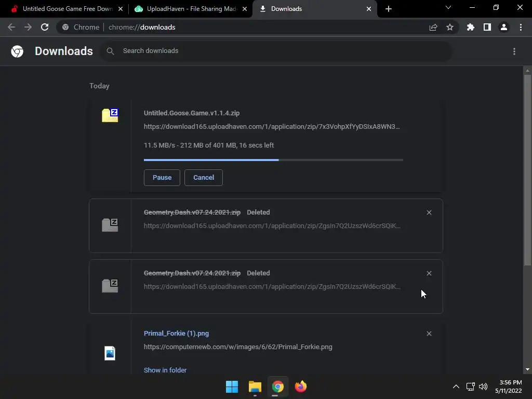Click the Chrome logo beside Downloads title
The width and height of the screenshot is (532, 399).
click(17, 51)
